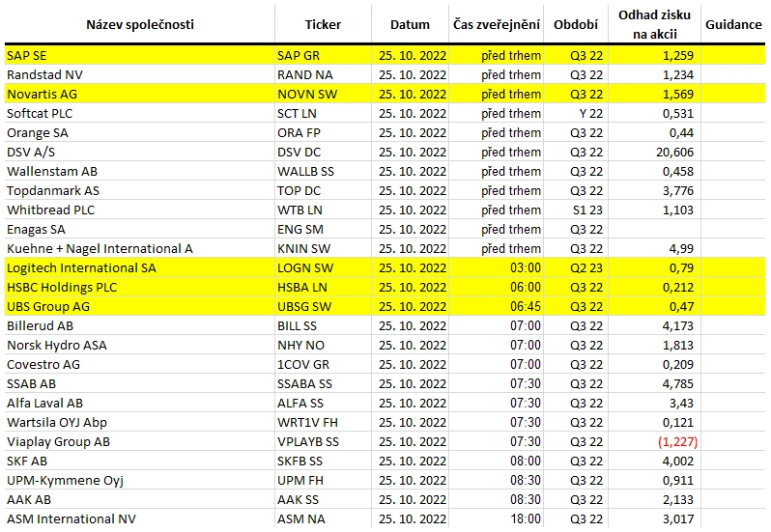Select the 'Wallenstam AB' company cell
The height and width of the screenshot is (532, 771).
[x=140, y=172]
